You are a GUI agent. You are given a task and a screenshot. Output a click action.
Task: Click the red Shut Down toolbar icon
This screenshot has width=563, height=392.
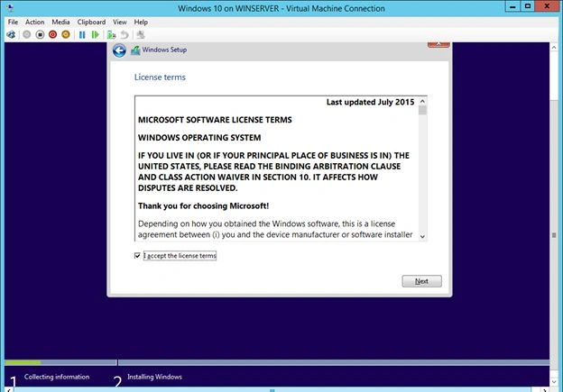52,35
